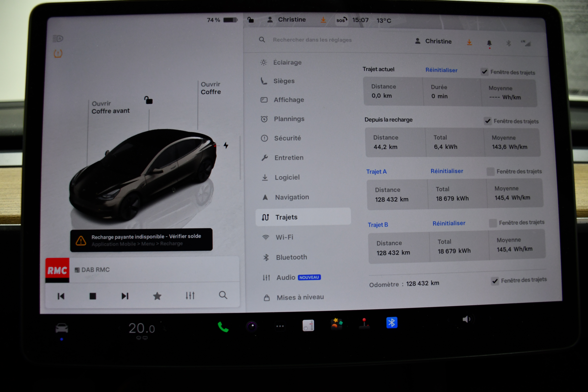Screen dimensions: 588x392
Task: Uncheck the Trajet actuel trip window checkbox
Action: click(484, 72)
